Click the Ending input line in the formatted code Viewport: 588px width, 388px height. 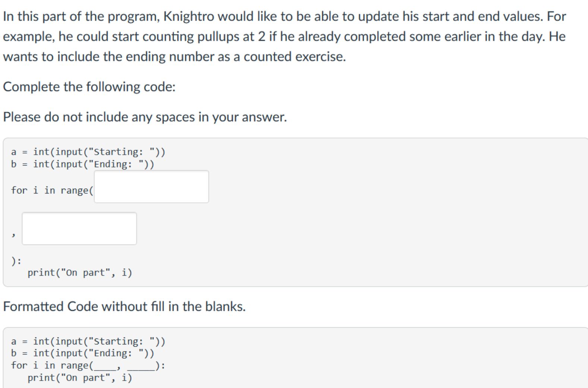(83, 353)
